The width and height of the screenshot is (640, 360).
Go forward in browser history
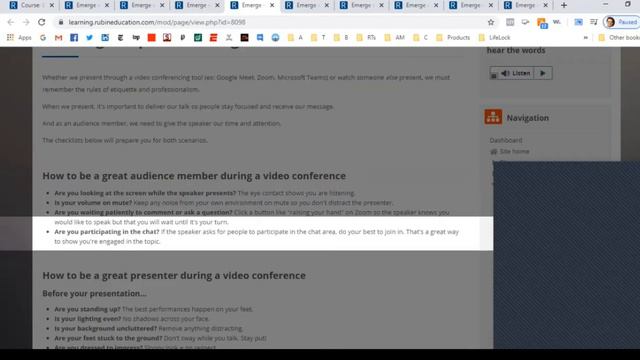(x=26, y=22)
